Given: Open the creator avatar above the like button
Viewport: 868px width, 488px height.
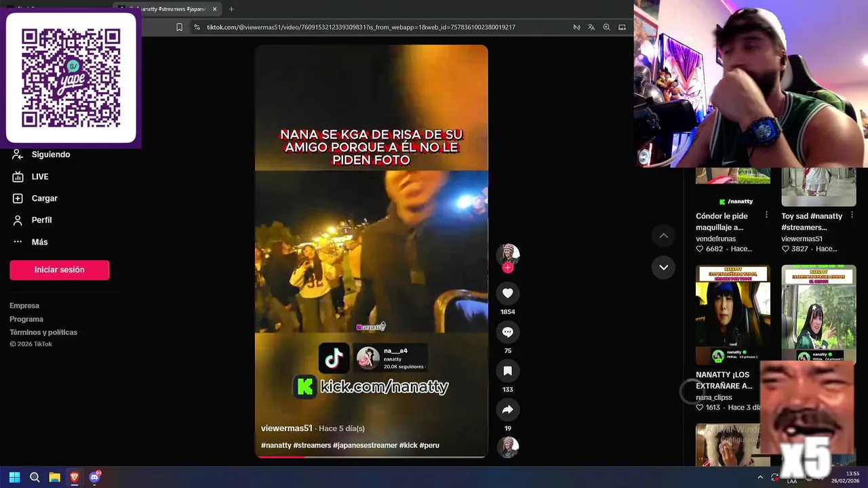Looking at the screenshot, I should 507,254.
